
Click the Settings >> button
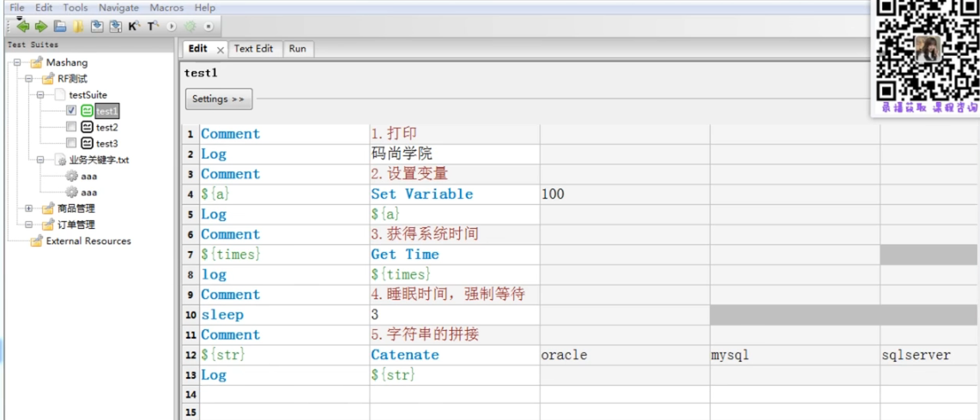coord(219,99)
